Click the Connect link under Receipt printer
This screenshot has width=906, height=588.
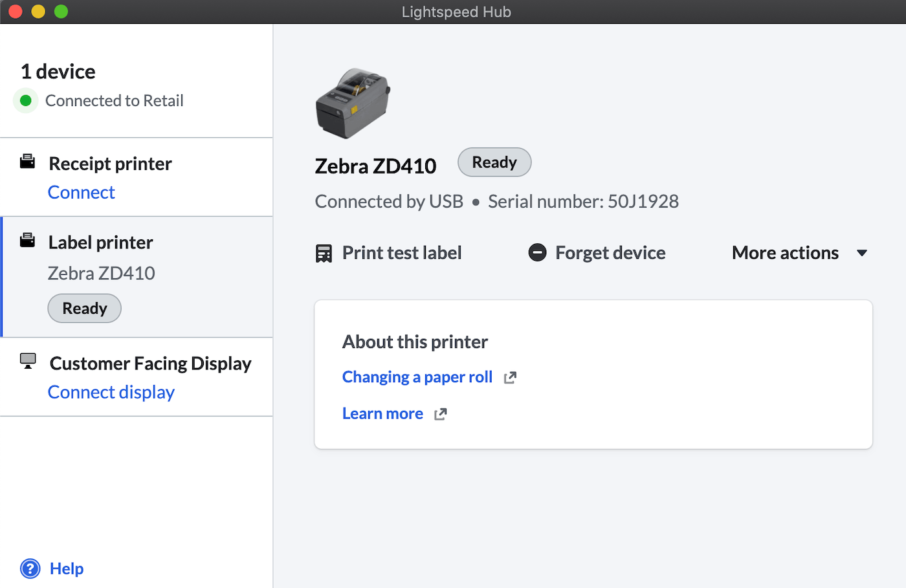pos(82,193)
